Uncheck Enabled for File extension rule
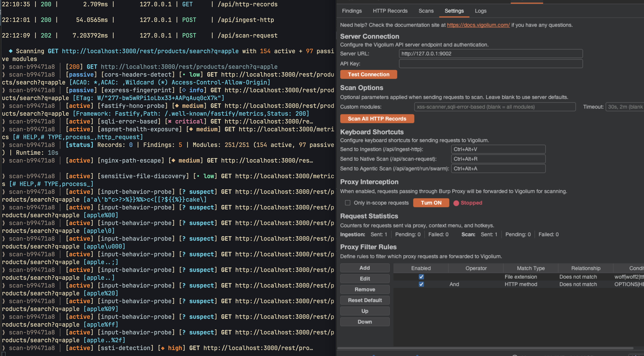The image size is (644, 356). click(421, 277)
